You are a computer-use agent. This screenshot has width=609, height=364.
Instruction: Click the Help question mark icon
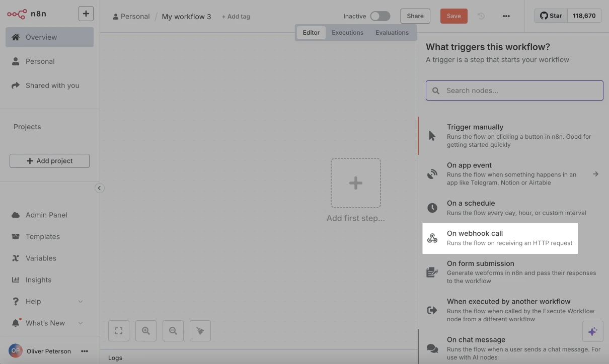16,301
